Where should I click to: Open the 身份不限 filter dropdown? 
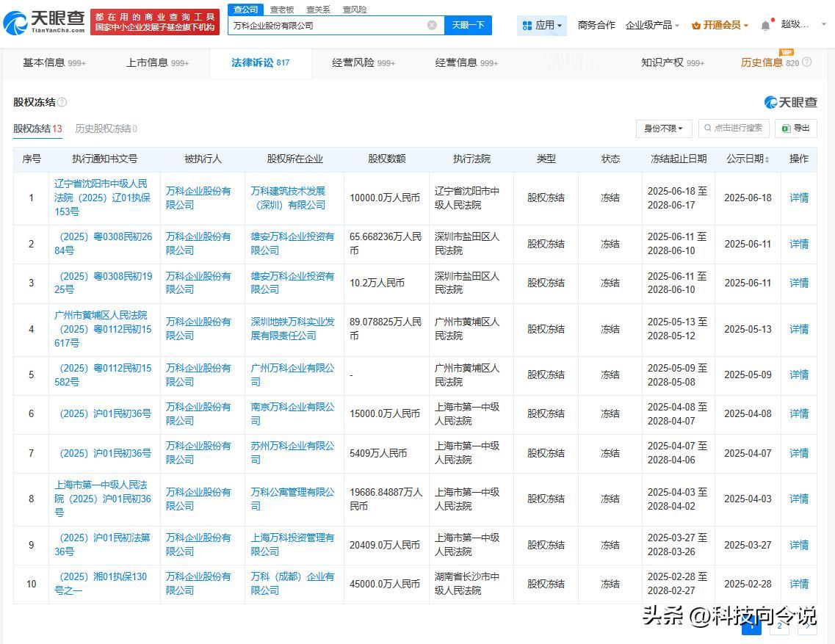664,129
